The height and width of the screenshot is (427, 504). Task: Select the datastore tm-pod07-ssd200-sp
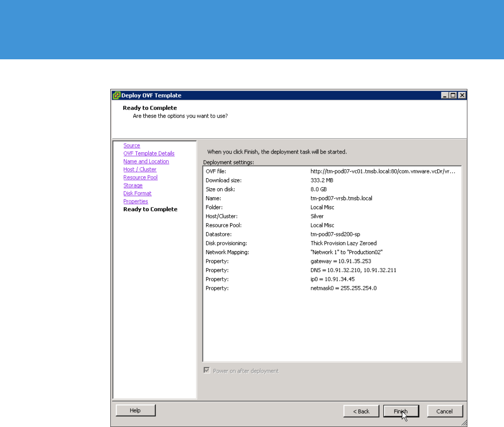(335, 234)
